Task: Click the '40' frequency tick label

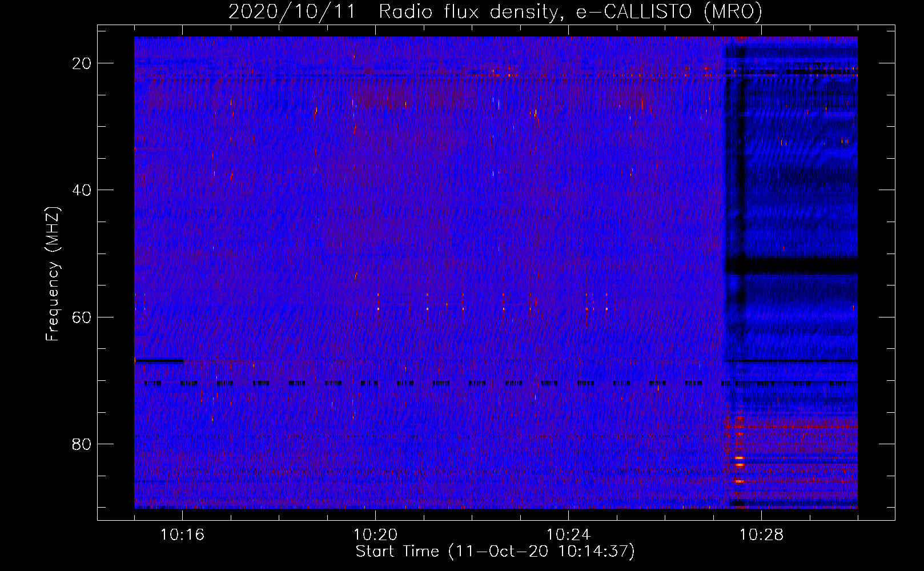Action: coord(82,190)
